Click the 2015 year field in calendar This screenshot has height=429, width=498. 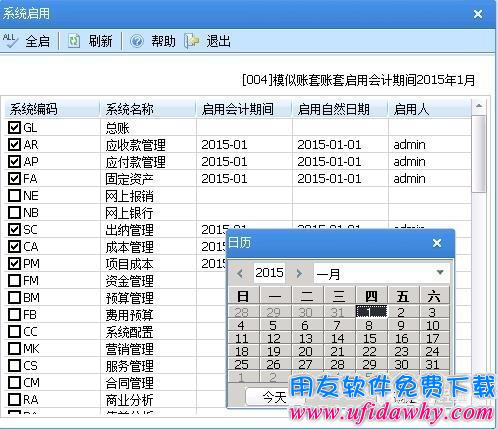269,273
